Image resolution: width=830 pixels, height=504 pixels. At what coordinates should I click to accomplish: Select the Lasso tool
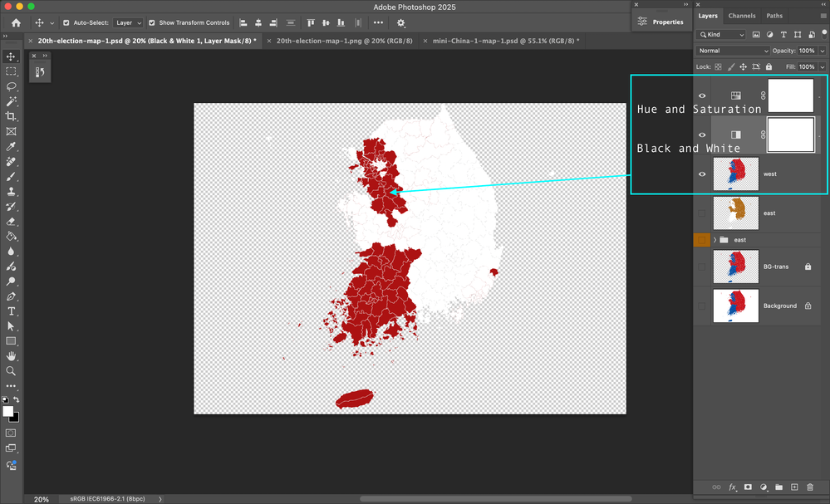click(11, 86)
